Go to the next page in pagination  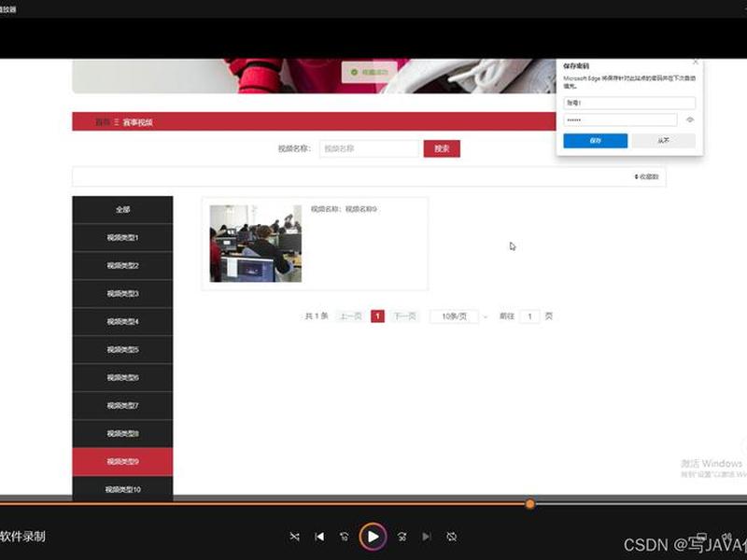coord(405,316)
